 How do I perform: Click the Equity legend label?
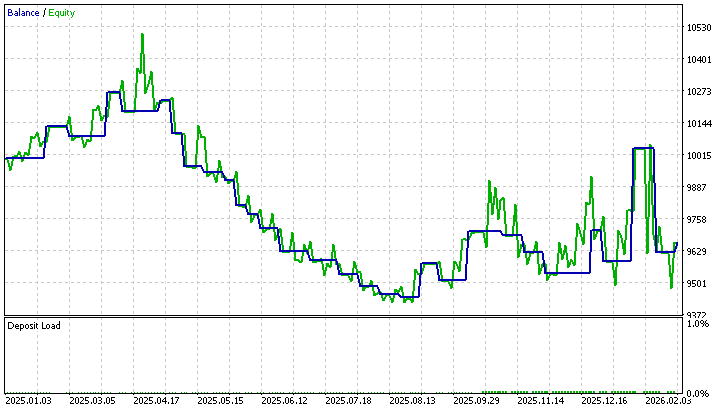pos(62,13)
